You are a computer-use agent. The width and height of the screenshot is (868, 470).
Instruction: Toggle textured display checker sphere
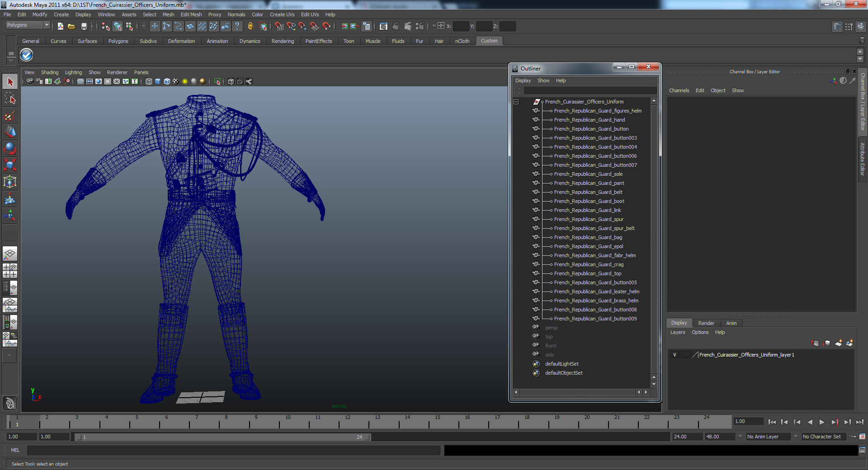pyautogui.click(x=176, y=81)
